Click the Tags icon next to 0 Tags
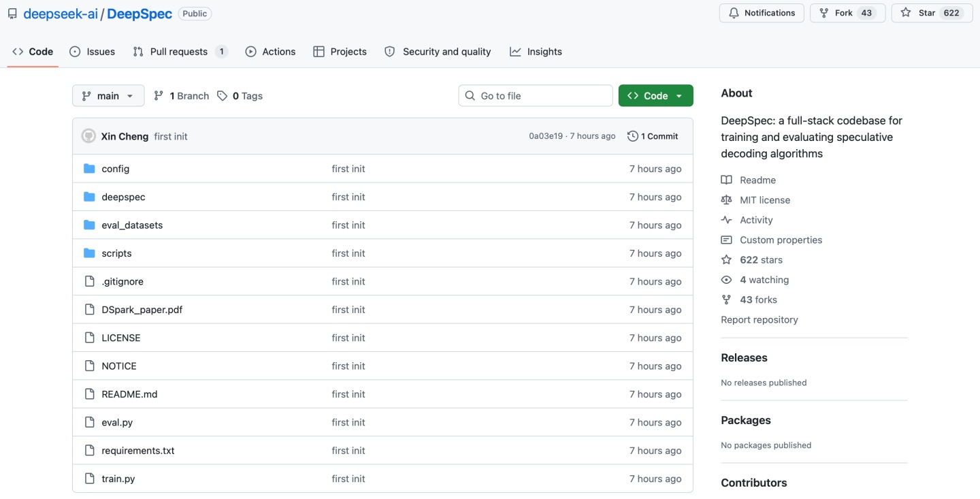This screenshot has height=499, width=980. click(x=222, y=96)
